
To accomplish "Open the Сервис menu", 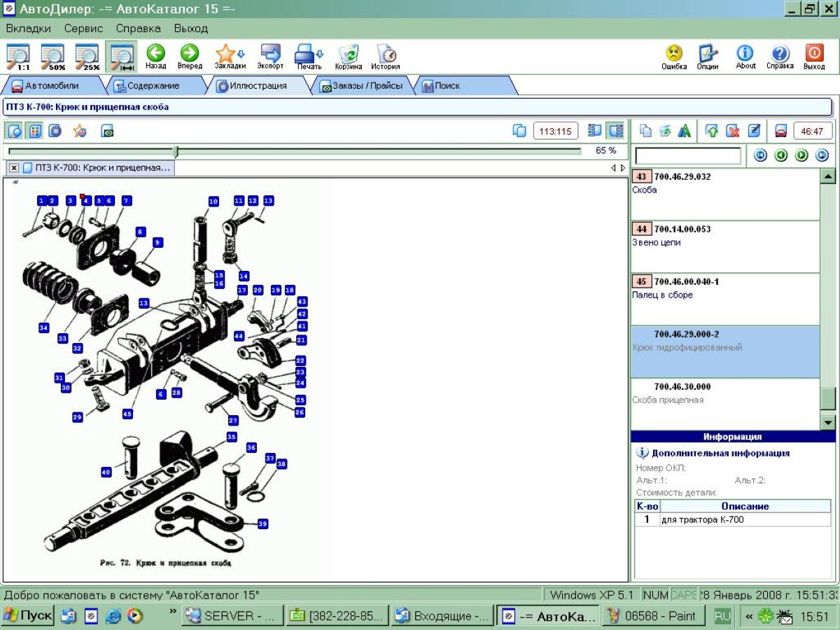I will [83, 29].
